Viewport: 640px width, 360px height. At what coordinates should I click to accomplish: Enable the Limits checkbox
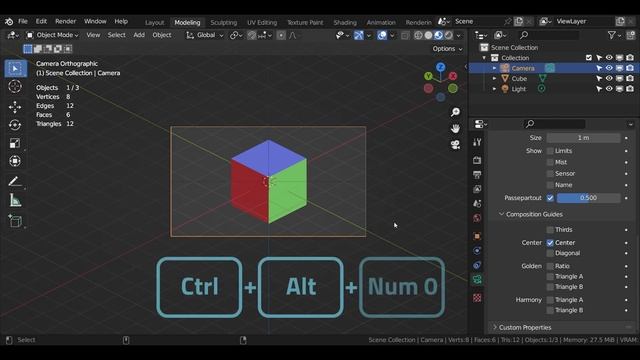[x=550, y=151]
